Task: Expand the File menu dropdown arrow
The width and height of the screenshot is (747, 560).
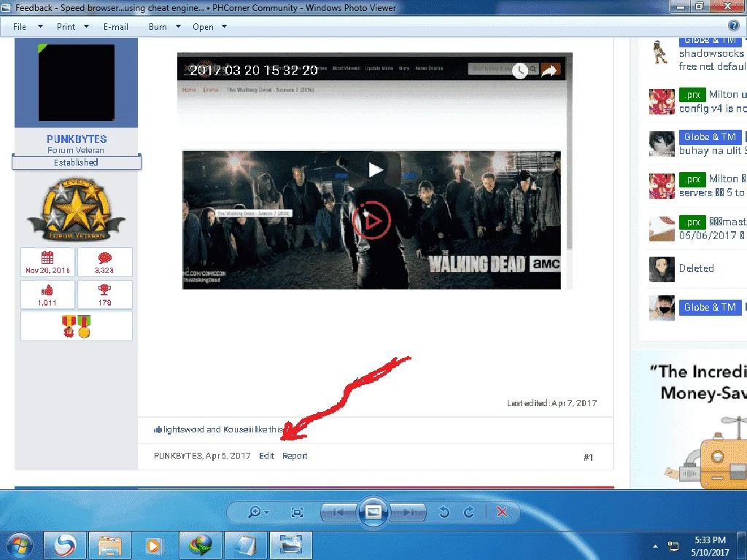Action: [40, 27]
